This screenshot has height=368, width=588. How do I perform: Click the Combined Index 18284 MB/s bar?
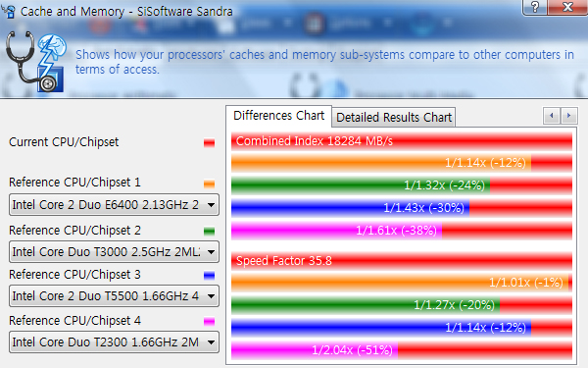402,141
